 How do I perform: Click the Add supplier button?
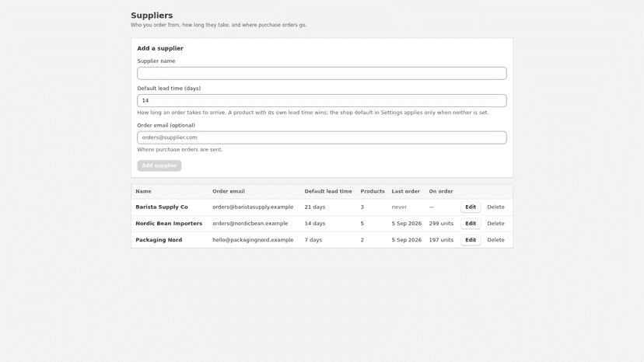pos(159,165)
